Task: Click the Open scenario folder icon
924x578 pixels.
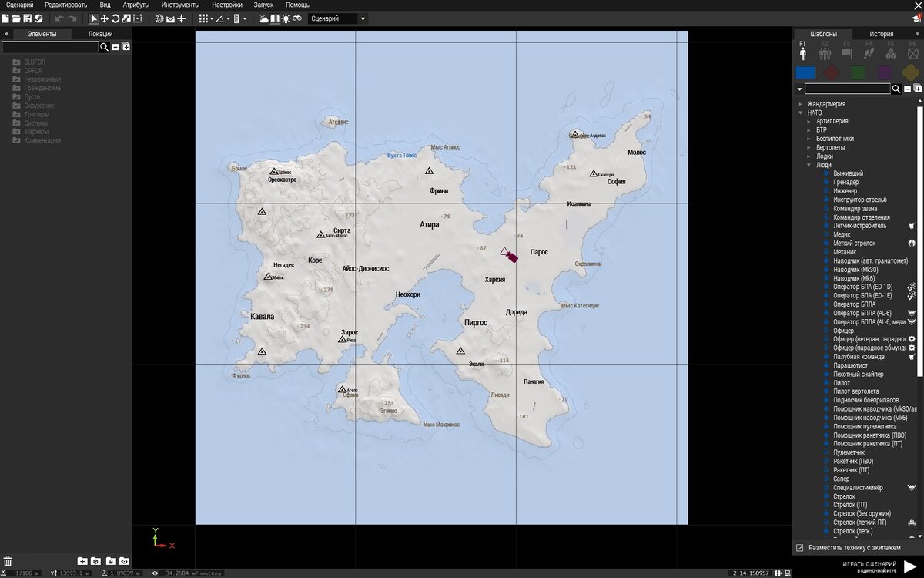Action: point(15,18)
